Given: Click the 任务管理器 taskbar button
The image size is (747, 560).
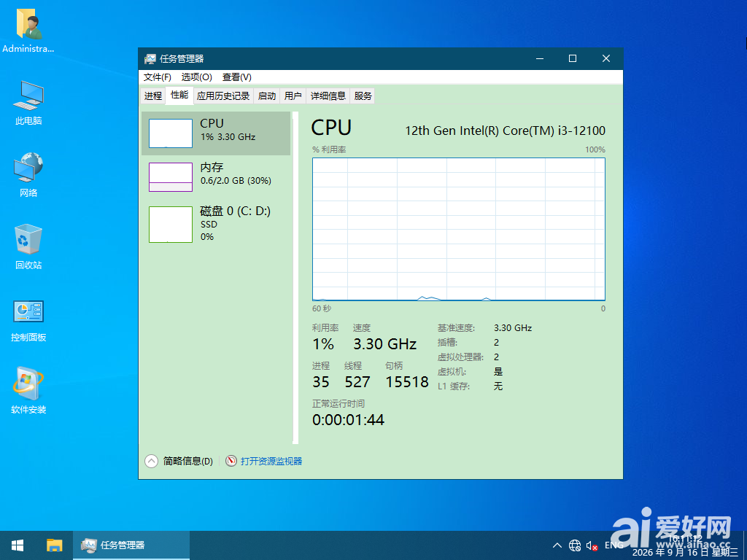Looking at the screenshot, I should 131,545.
